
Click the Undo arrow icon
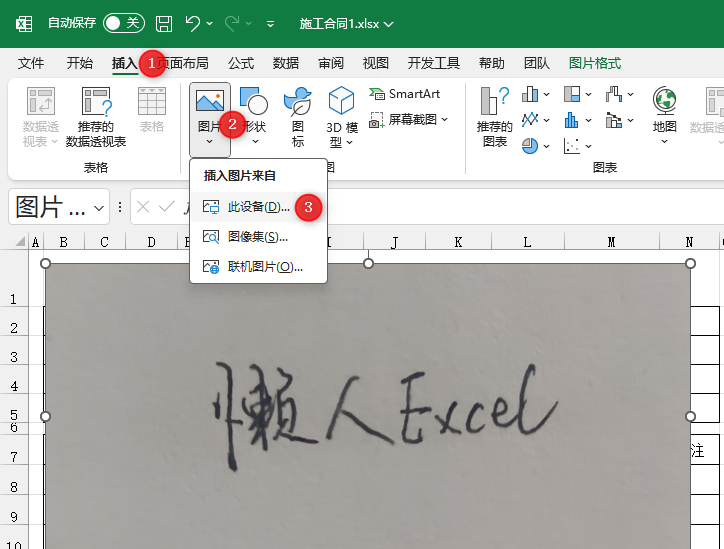click(x=193, y=23)
